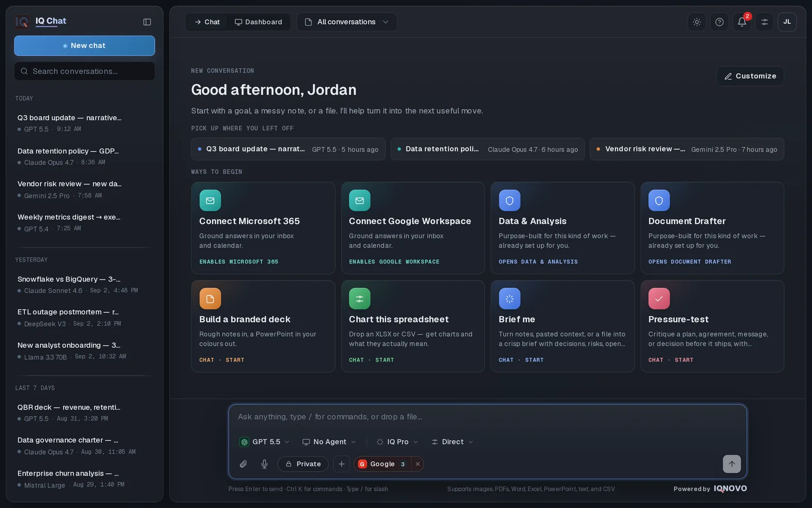812x508 pixels.
Task: Open the IQNOVO powered-by link
Action: point(730,489)
